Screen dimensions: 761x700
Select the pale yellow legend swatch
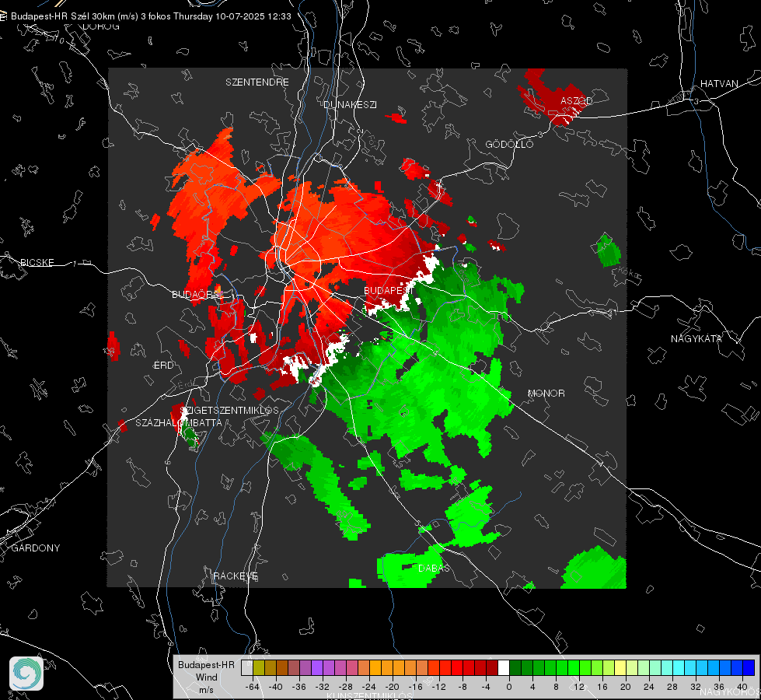pos(620,667)
